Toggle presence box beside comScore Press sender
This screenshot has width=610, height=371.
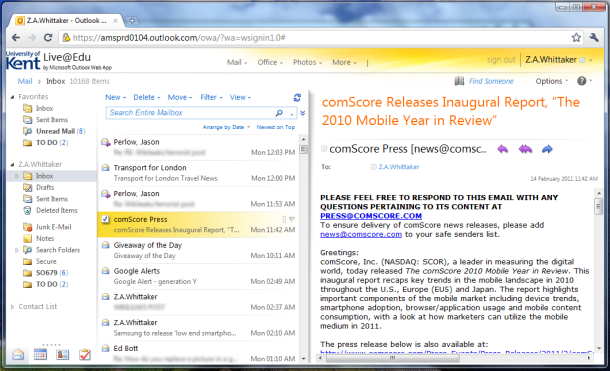(324, 149)
